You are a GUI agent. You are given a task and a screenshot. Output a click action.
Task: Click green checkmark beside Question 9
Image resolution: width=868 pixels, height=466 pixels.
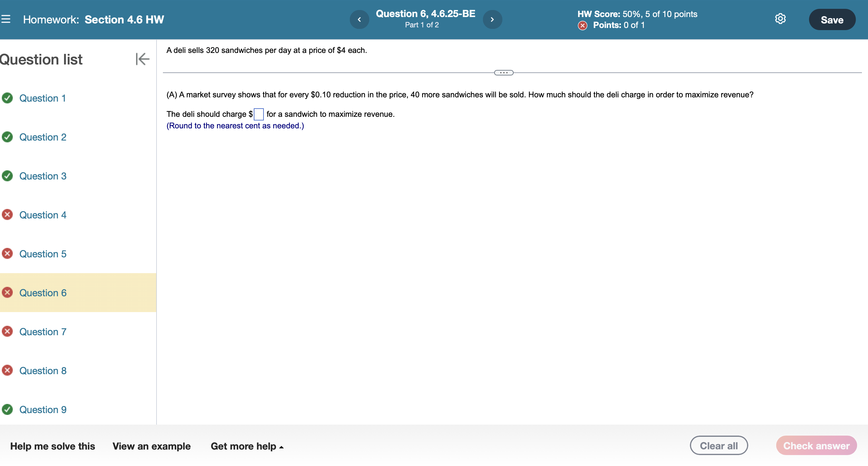tap(7, 409)
